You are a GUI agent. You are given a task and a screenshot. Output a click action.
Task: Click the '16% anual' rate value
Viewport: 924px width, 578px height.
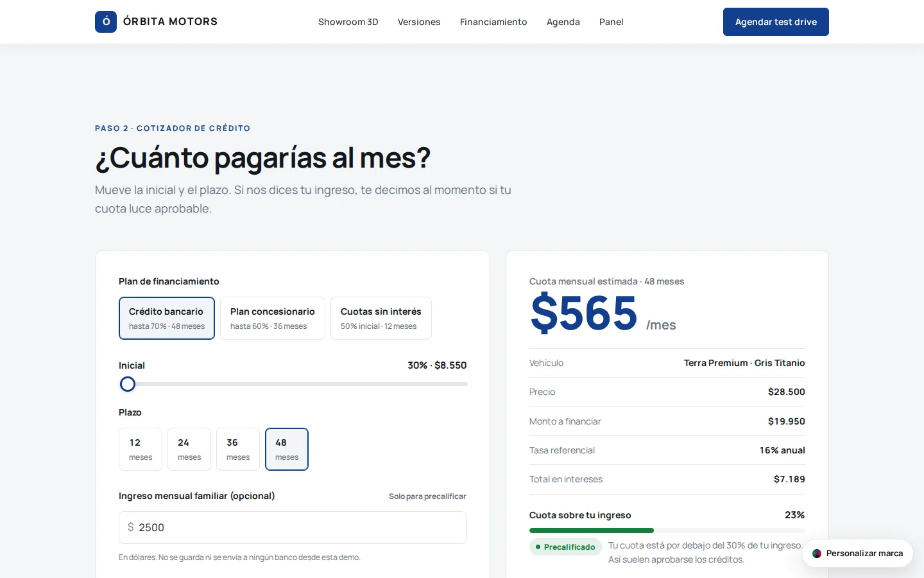[x=782, y=450]
